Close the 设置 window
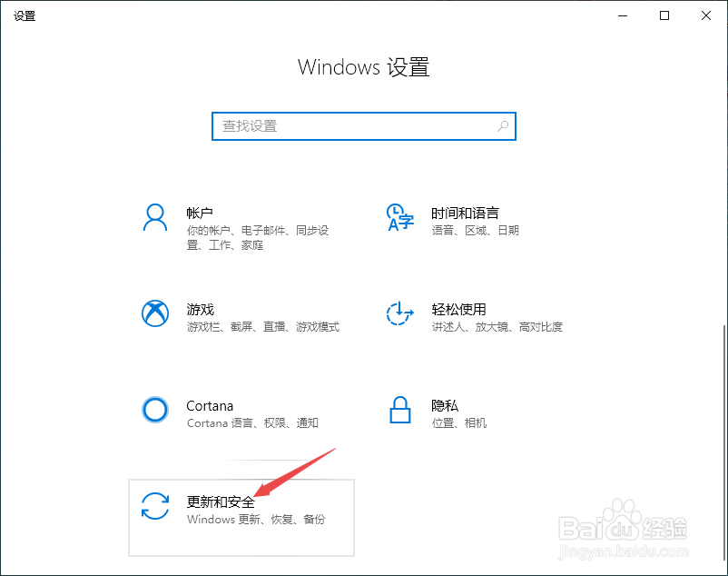Viewport: 728px width, 576px height. (x=706, y=15)
